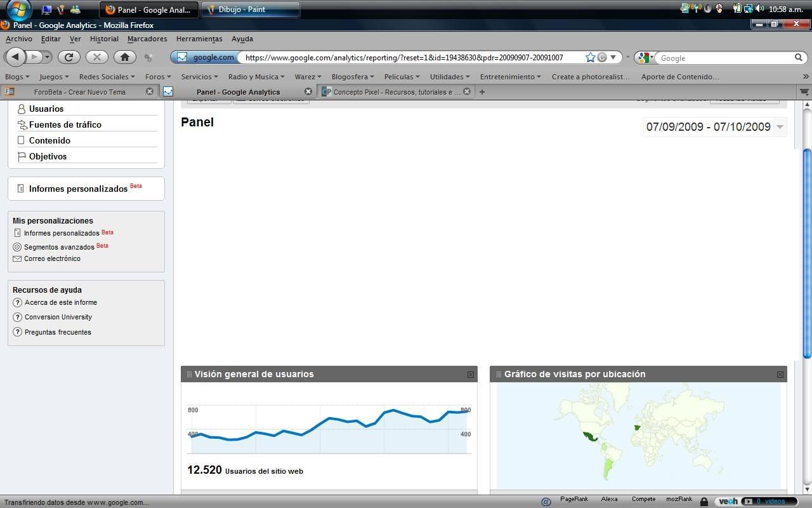
Task: Click the Create a photorealist... bookmark
Action: [591, 76]
